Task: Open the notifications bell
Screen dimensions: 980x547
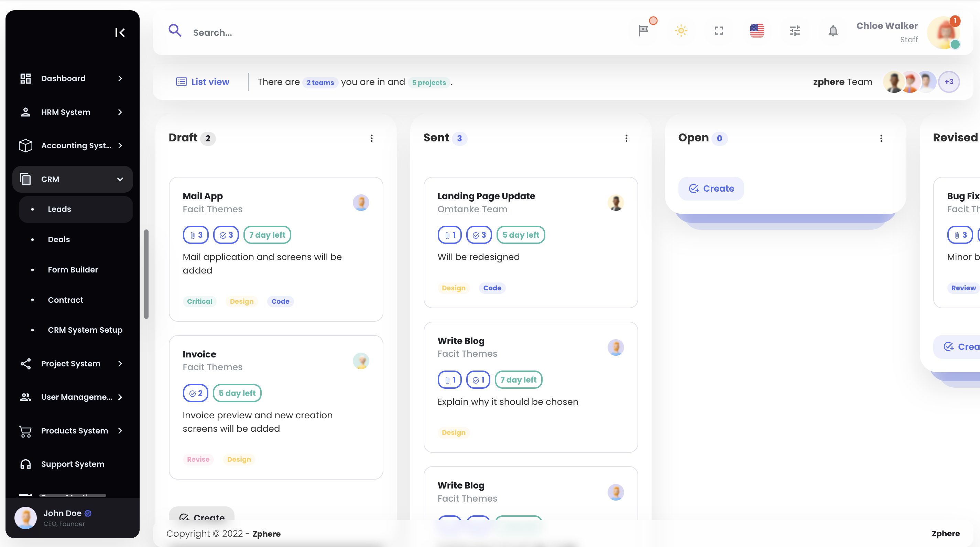Action: coord(833,31)
